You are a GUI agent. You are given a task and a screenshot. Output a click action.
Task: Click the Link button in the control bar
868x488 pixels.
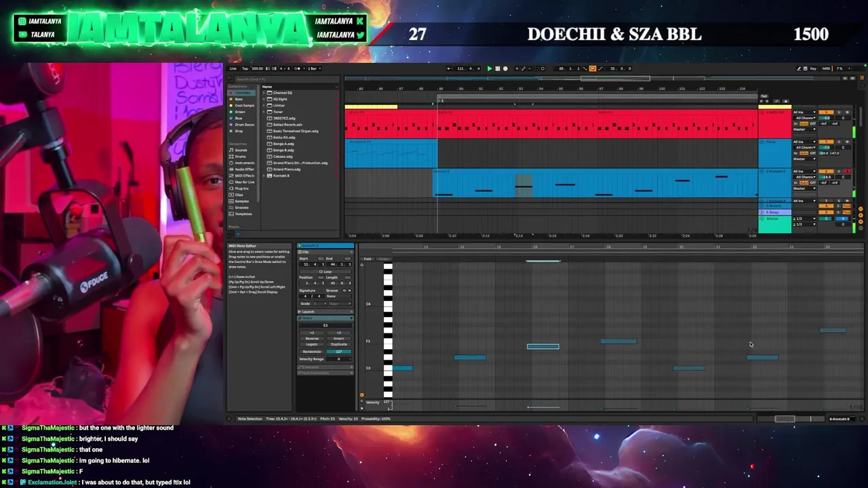pos(233,68)
